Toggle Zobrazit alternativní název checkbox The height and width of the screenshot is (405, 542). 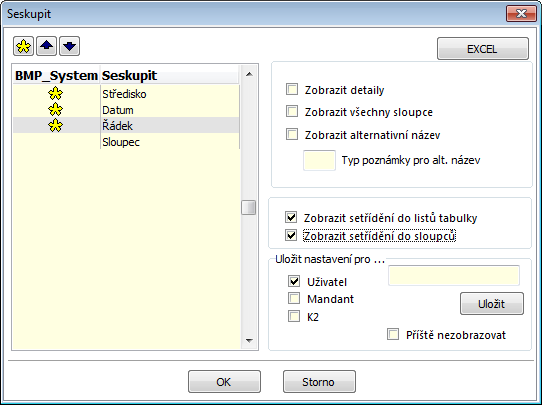point(292,134)
